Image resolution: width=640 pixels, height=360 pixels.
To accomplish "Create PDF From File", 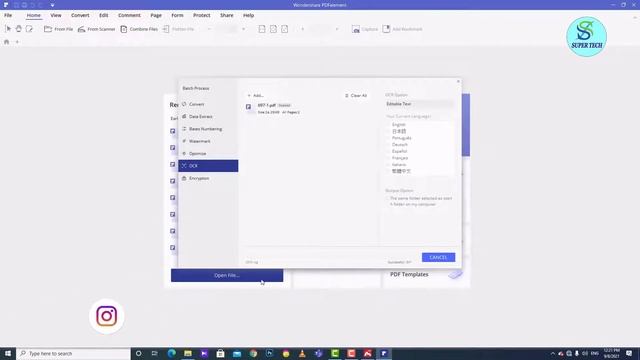I will tap(58, 29).
